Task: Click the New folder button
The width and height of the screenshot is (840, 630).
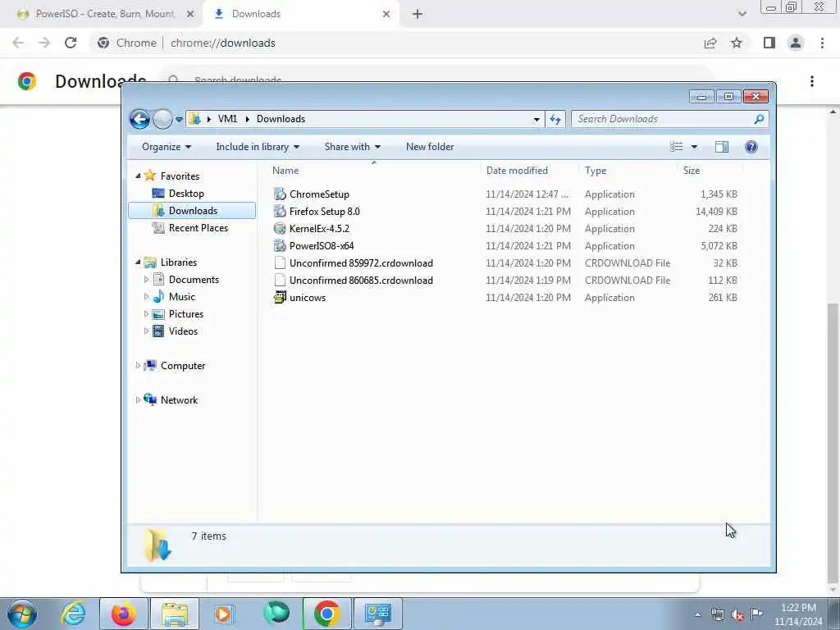Action: (x=430, y=147)
